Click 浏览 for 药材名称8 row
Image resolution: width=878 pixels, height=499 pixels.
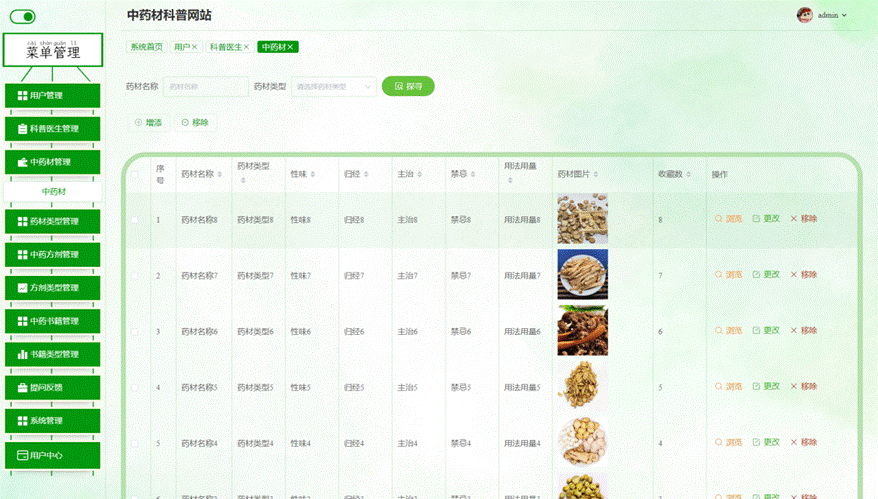[728, 218]
